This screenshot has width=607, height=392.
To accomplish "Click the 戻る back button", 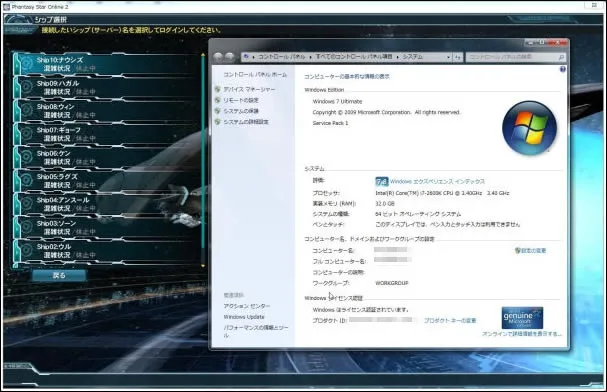I will click(x=59, y=275).
